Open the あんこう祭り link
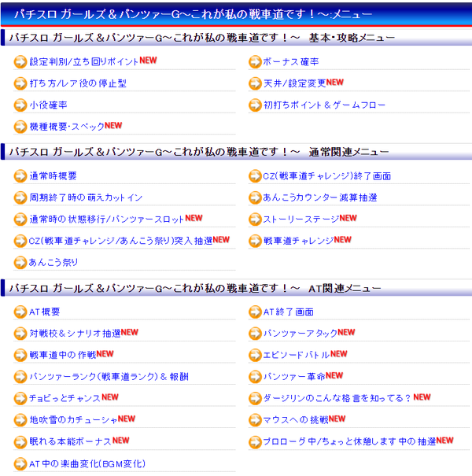Screen dimensions: 472x476 (x=53, y=262)
